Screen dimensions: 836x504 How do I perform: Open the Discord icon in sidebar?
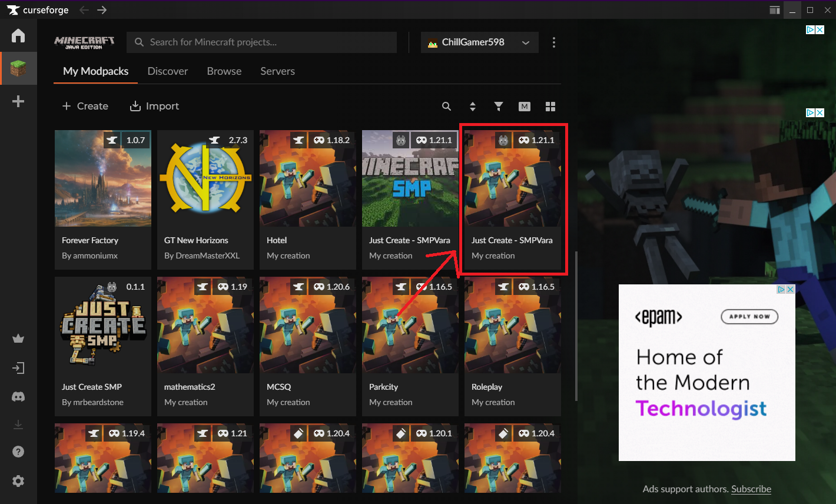[18, 397]
